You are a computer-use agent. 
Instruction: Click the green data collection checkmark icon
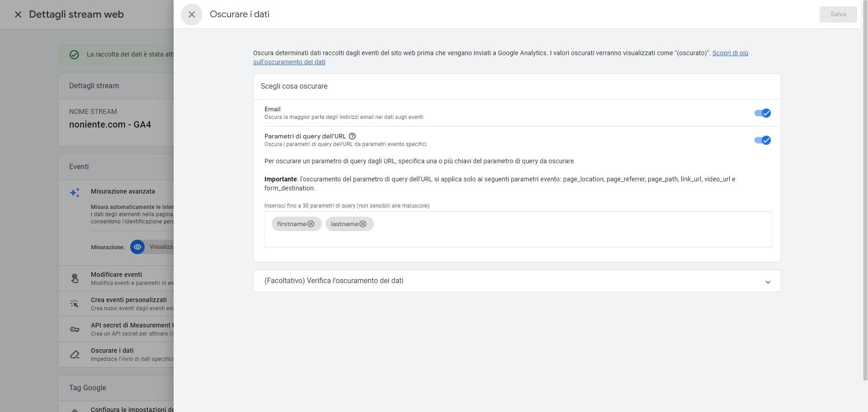click(74, 54)
